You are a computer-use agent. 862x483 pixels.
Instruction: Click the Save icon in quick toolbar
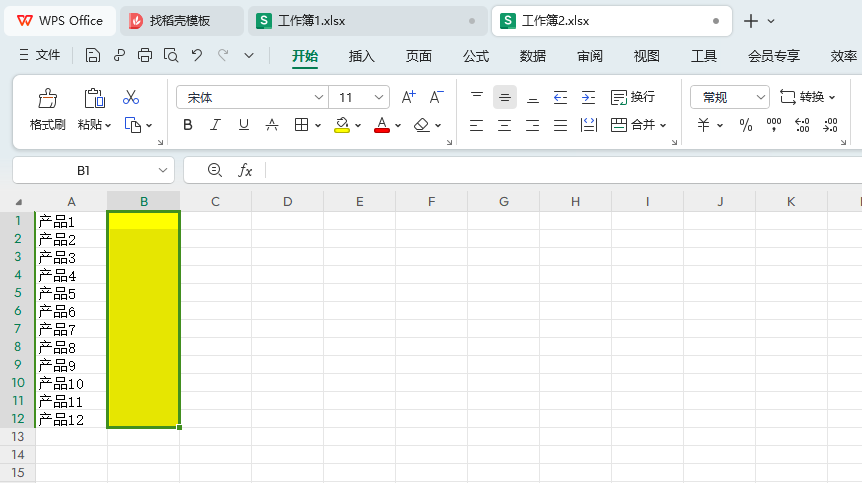pos(92,55)
